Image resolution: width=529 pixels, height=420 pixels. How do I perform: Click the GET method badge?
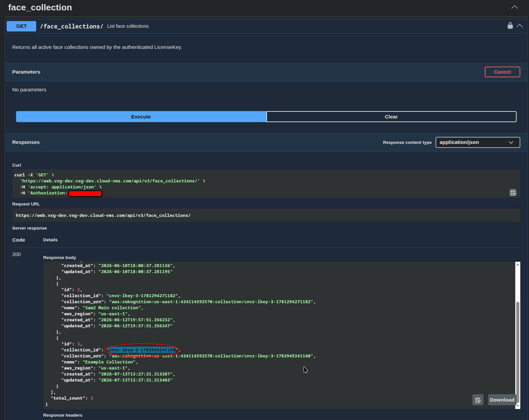point(21,26)
